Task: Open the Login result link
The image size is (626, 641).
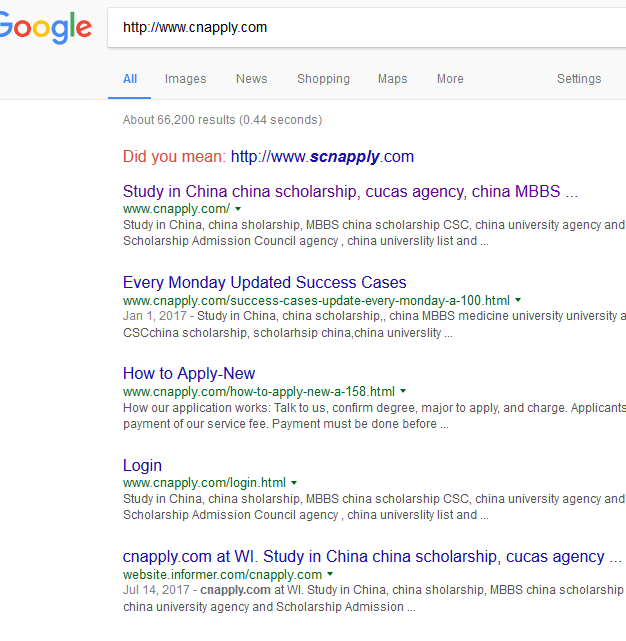Action: pos(142,465)
